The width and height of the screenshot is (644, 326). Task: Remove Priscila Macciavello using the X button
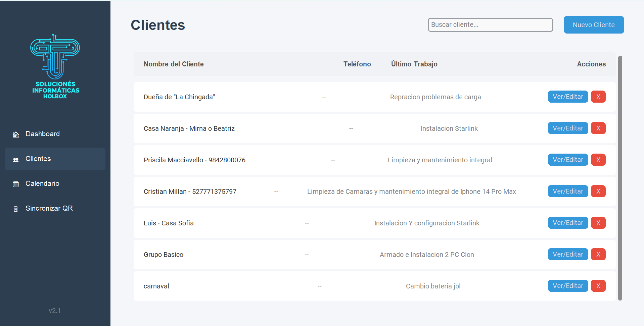pyautogui.click(x=598, y=160)
